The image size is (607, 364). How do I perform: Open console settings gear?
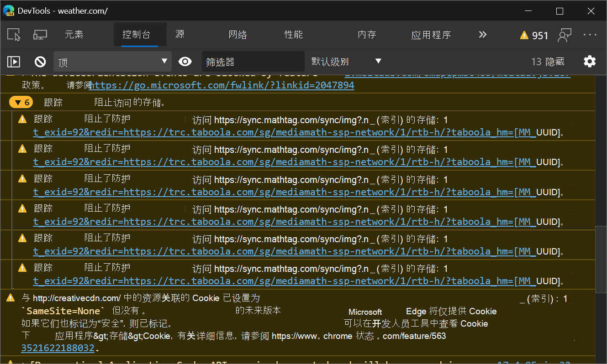pos(590,62)
